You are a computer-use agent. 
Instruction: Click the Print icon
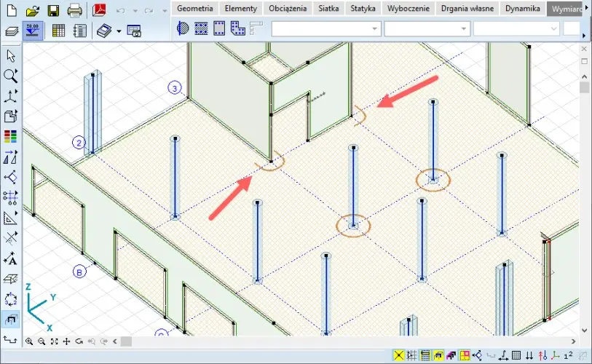[74, 10]
